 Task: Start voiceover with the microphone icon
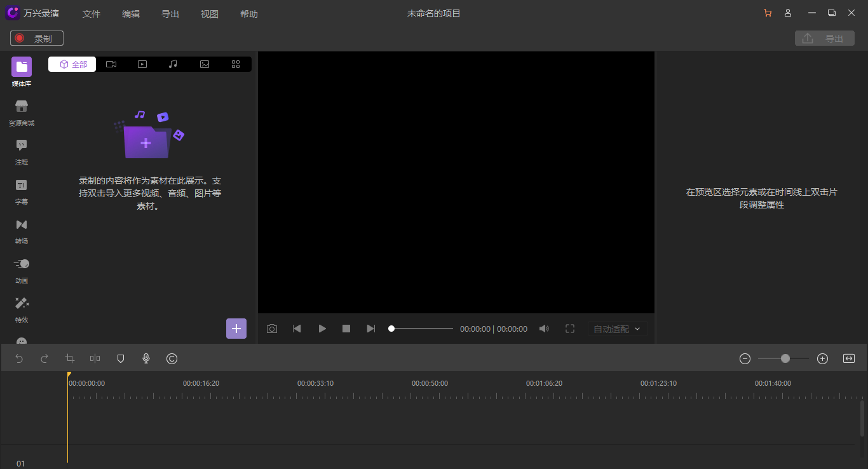(146, 359)
